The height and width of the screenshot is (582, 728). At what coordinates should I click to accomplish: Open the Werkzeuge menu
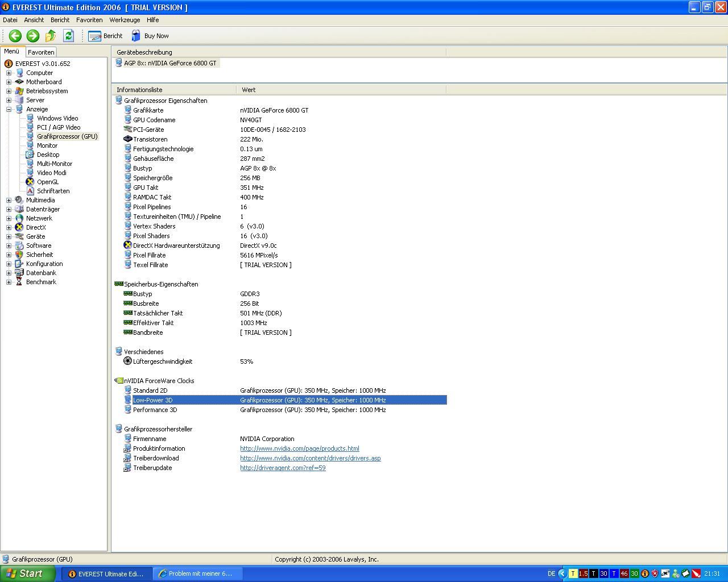(x=125, y=20)
